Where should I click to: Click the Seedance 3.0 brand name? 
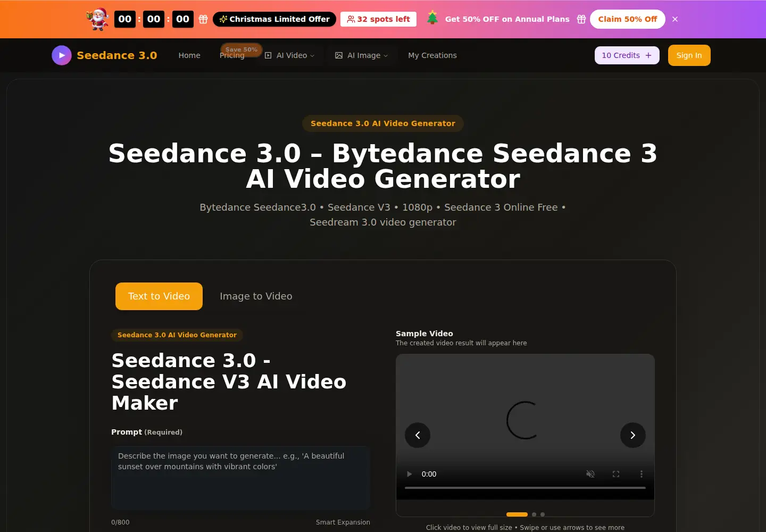pyautogui.click(x=117, y=55)
